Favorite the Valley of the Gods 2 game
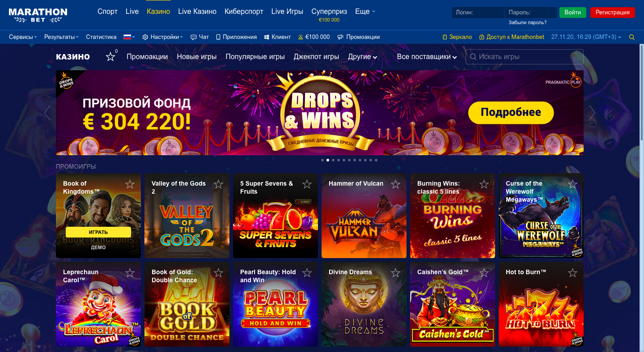 (x=218, y=184)
